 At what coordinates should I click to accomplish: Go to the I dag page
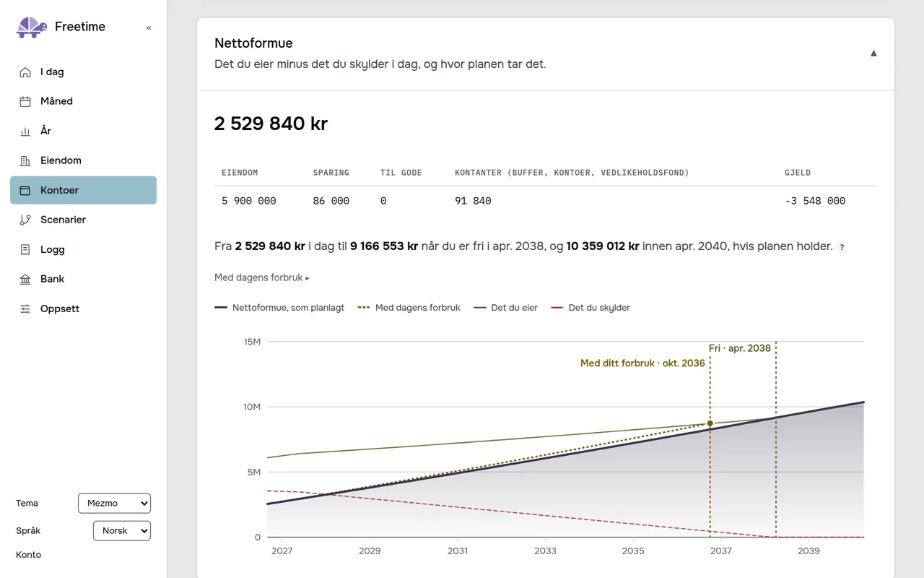[x=83, y=72]
